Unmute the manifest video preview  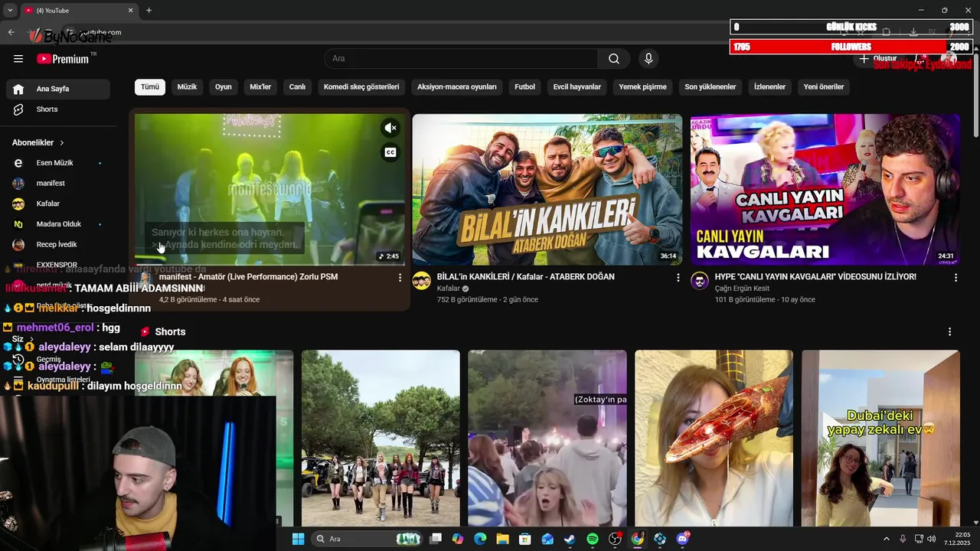point(390,129)
